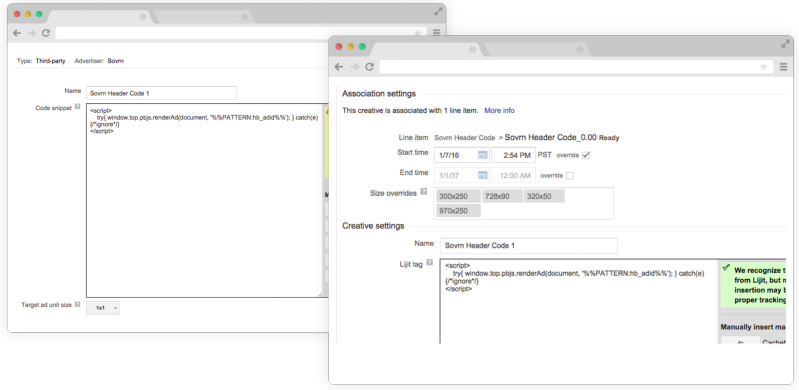Image resolution: width=799 pixels, height=390 pixels.
Task: Click Association settings heading
Action: click(379, 94)
